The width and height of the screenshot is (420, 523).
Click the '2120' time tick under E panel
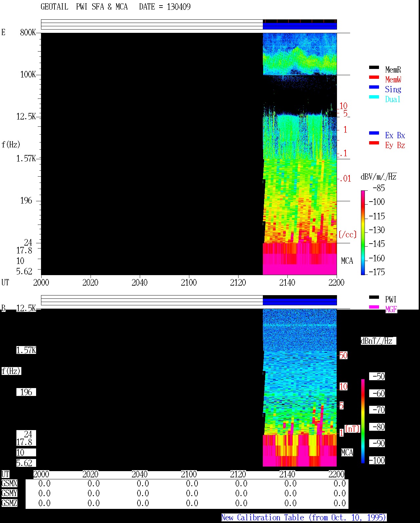[238, 282]
